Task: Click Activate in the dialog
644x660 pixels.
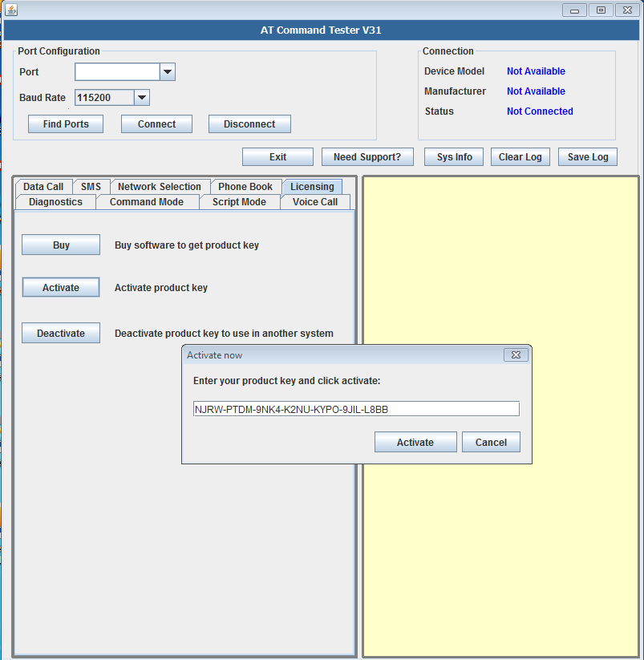Action: click(415, 442)
